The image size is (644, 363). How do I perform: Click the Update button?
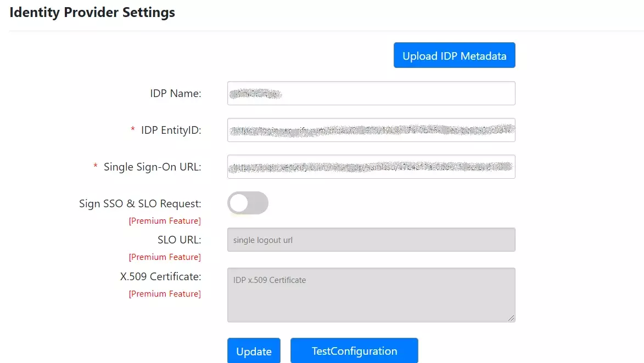(x=254, y=351)
